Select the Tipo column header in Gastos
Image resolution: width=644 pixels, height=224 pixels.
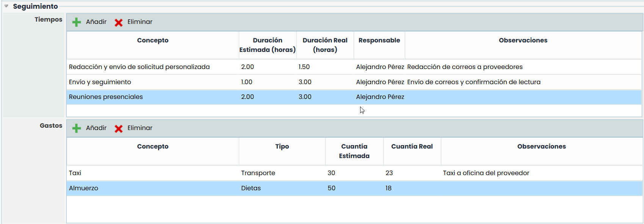[x=282, y=147]
